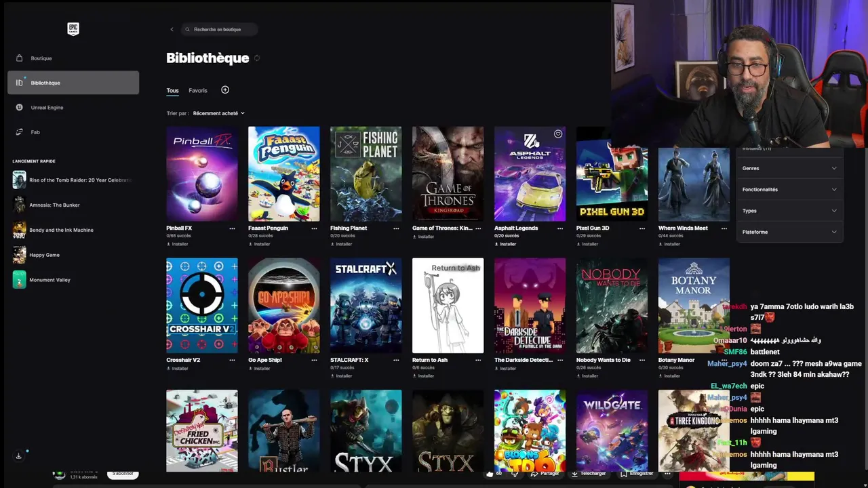Open options menu for Fishing Planet
868x488 pixels.
click(396, 228)
